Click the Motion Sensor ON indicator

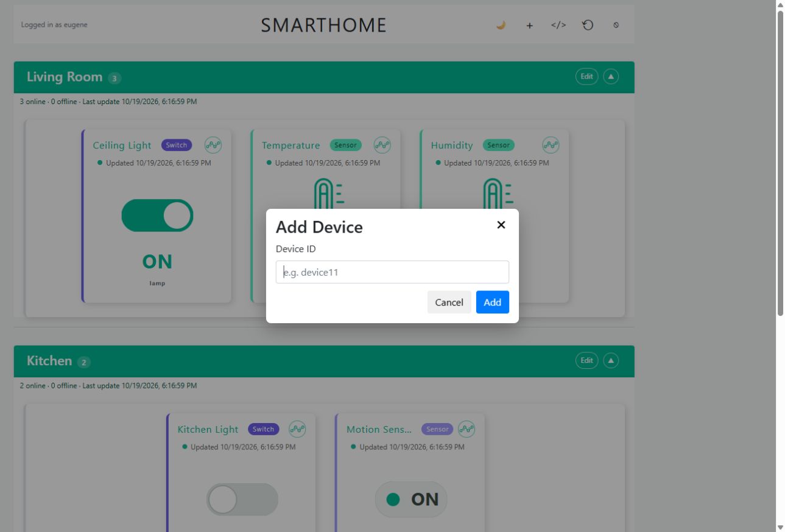click(x=411, y=500)
